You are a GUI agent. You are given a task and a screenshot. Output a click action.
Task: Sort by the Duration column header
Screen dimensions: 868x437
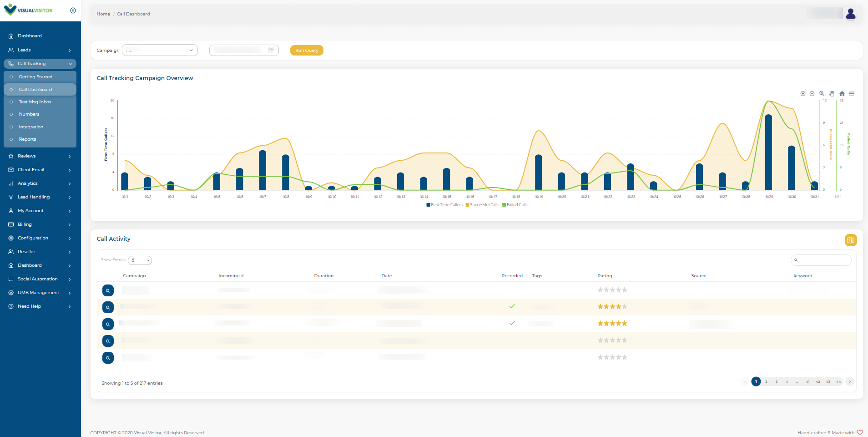324,276
